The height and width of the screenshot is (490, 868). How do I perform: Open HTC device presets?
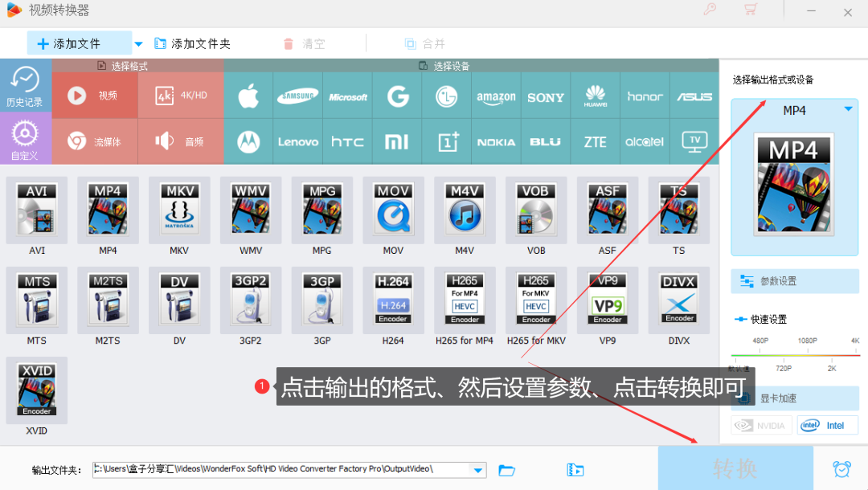[x=348, y=141]
